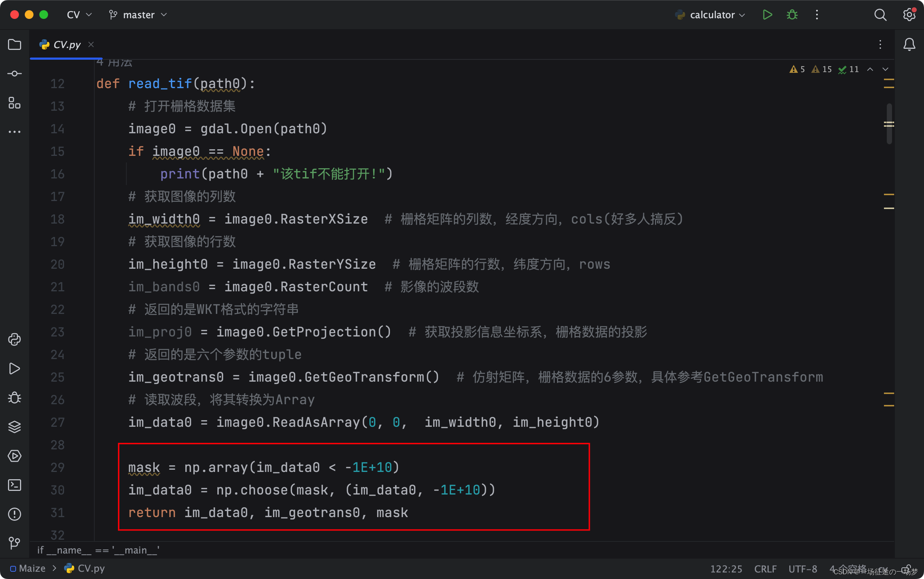Open the Version Control tool window

[15, 543]
